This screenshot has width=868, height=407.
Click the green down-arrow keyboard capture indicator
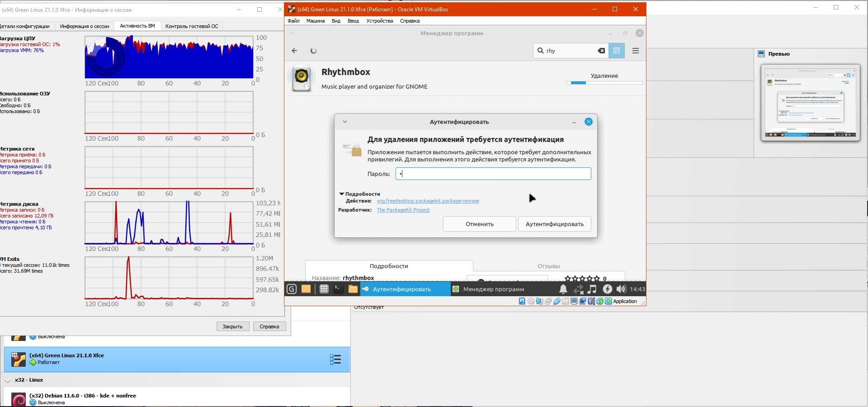click(x=608, y=301)
